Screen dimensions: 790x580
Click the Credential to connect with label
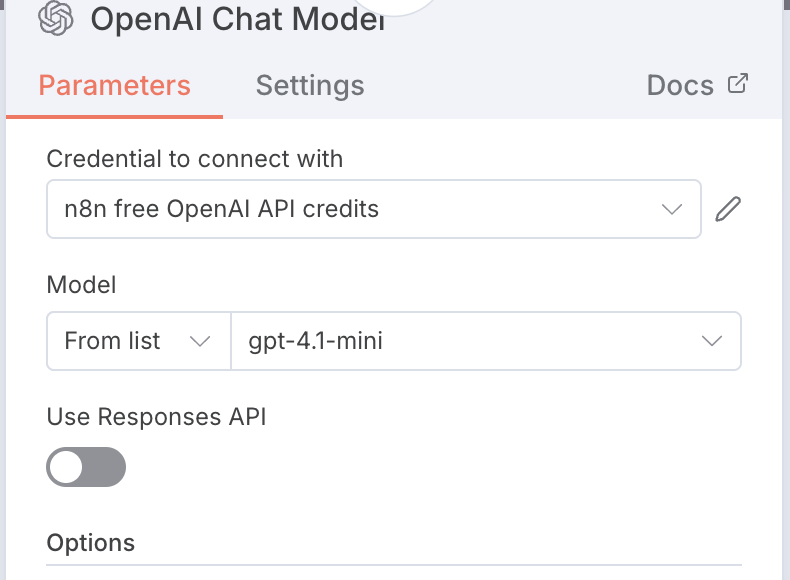point(195,159)
